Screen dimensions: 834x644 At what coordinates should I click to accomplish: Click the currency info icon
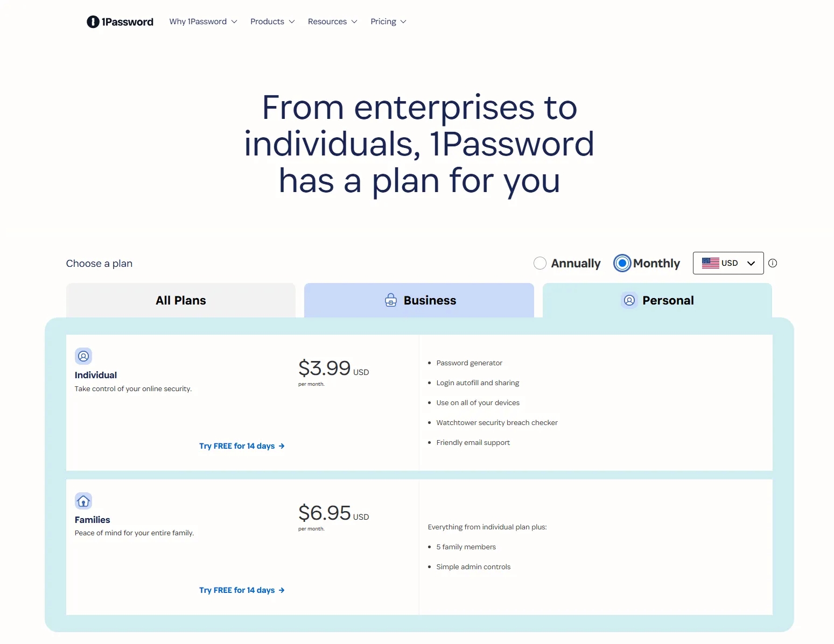tap(773, 263)
